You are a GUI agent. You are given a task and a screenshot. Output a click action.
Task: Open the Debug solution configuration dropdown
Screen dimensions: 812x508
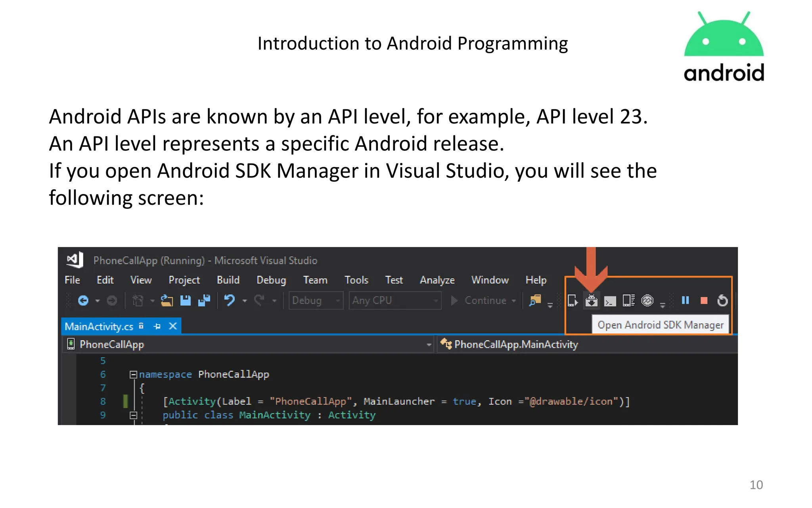tap(316, 300)
